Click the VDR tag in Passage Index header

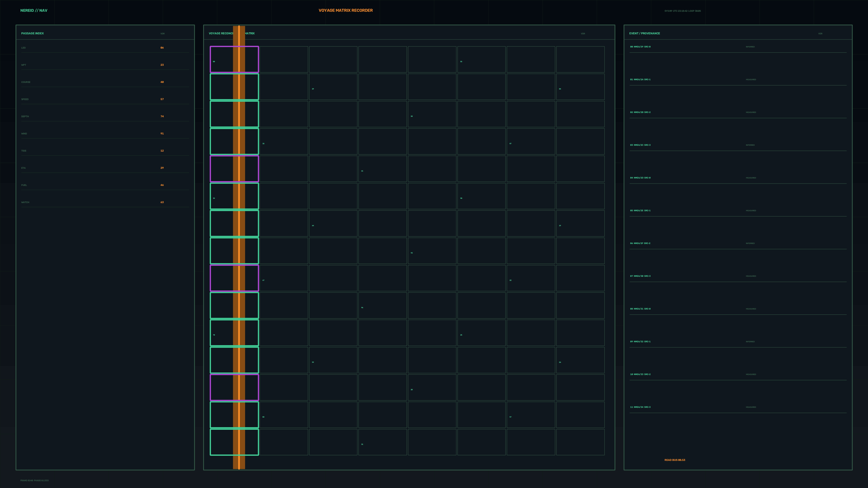[x=163, y=34]
